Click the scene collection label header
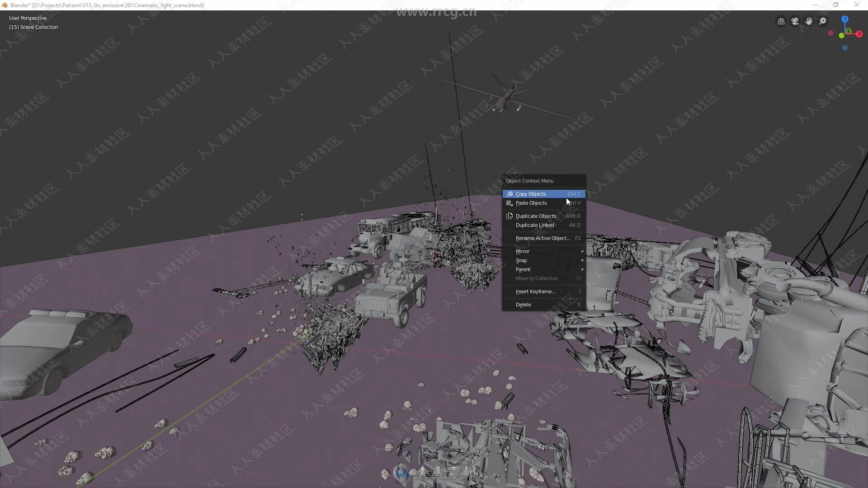 point(33,27)
